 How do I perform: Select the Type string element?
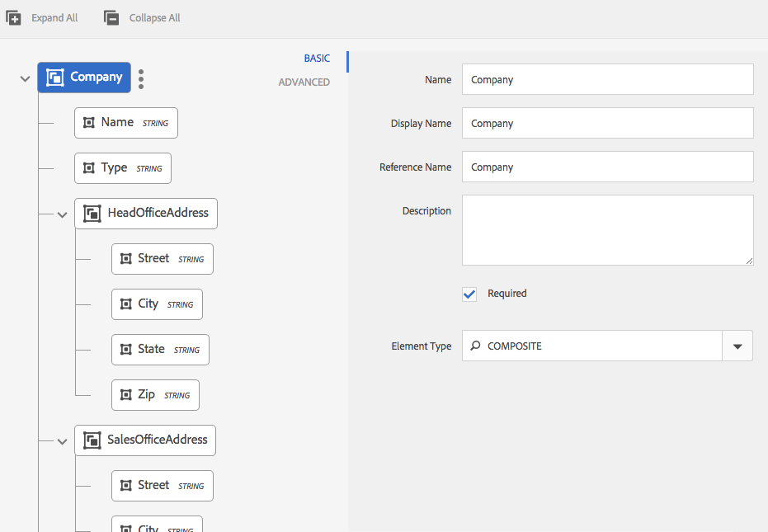tap(123, 168)
